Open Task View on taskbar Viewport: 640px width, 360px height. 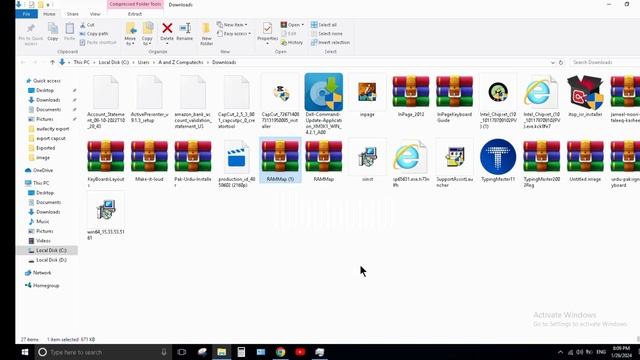(182, 352)
